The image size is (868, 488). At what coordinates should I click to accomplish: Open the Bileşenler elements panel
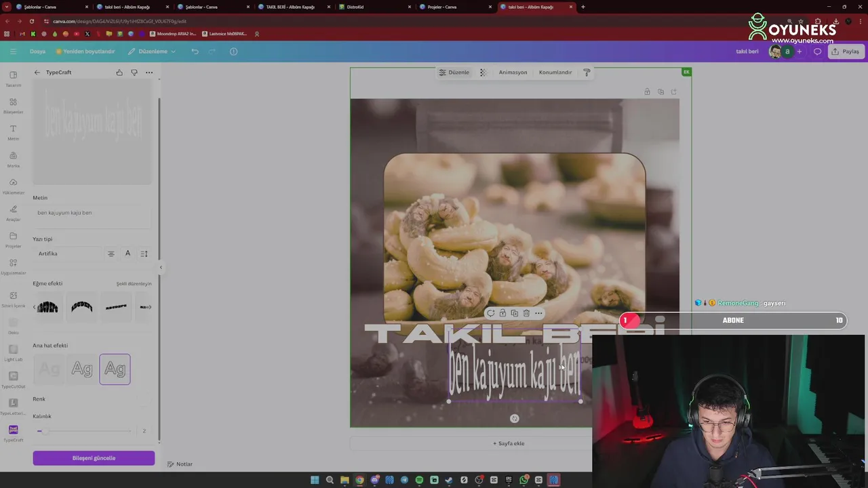pyautogui.click(x=13, y=106)
